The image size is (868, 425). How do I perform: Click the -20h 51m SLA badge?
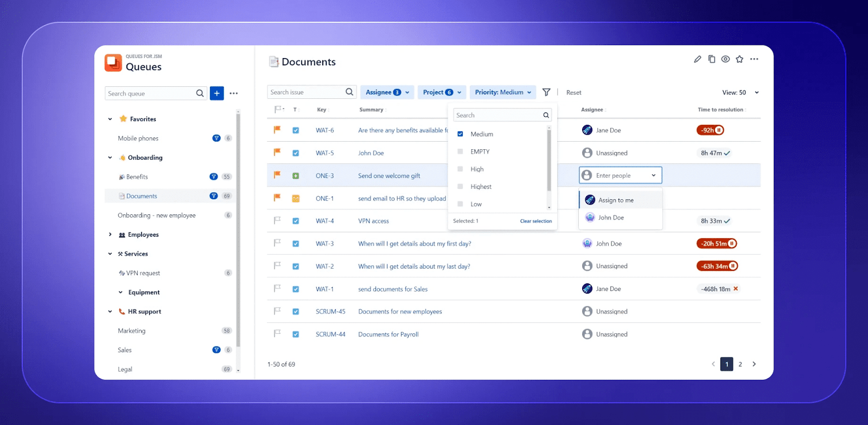pos(717,244)
